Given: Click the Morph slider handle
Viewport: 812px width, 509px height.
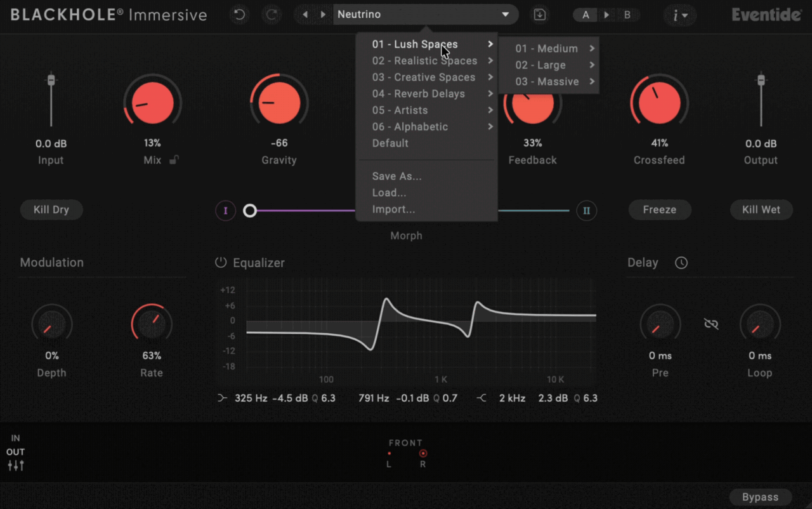Looking at the screenshot, I should click(250, 211).
